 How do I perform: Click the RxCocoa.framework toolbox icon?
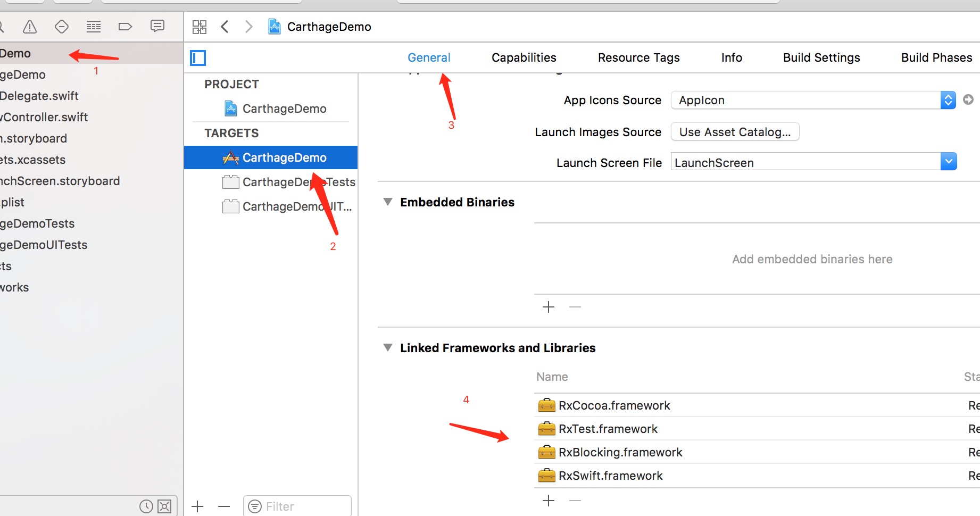[546, 405]
